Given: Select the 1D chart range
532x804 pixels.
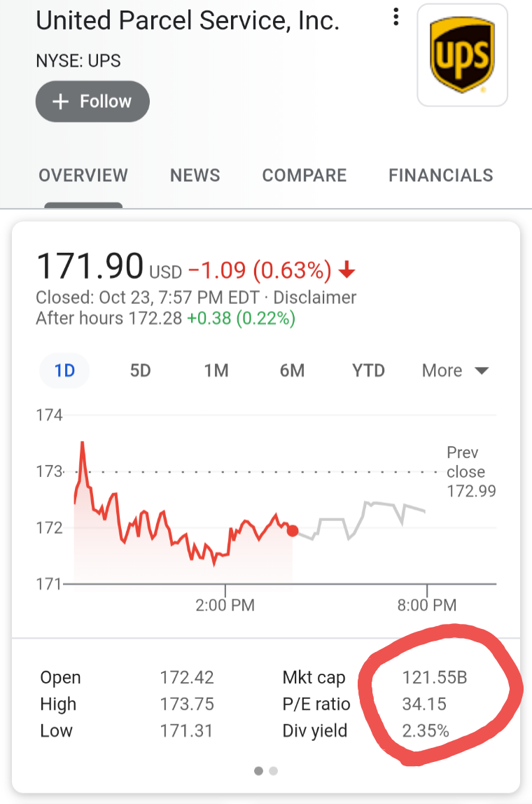Looking at the screenshot, I should coord(64,370).
